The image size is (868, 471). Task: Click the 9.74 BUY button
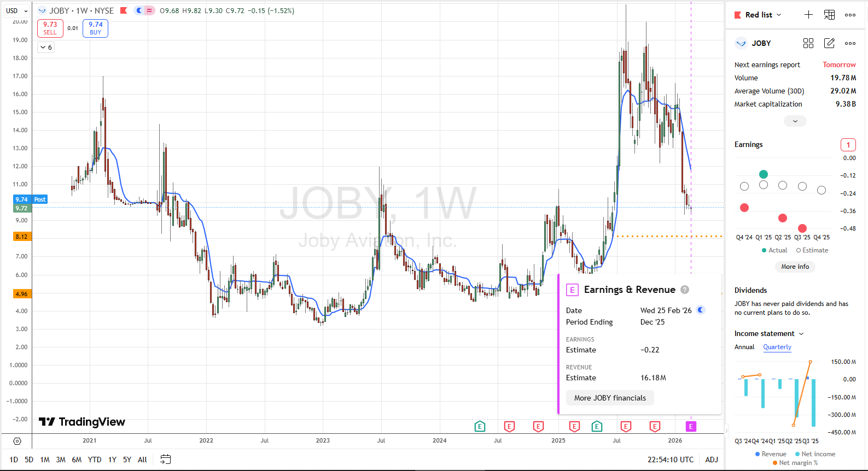pyautogui.click(x=95, y=28)
